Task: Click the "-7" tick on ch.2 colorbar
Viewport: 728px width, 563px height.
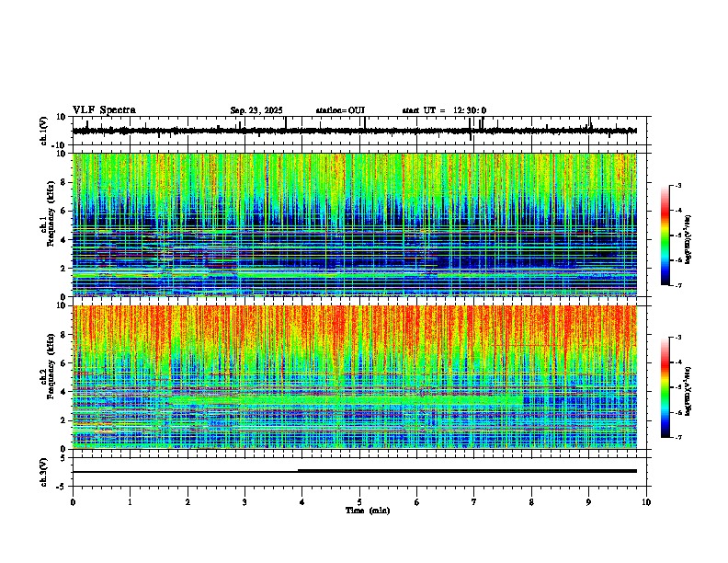Action: [677, 438]
